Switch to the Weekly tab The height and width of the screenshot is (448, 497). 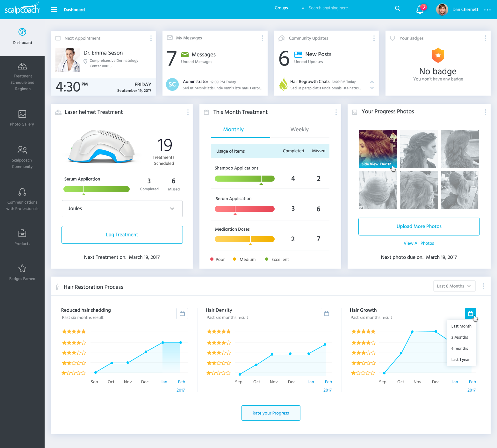(x=299, y=129)
